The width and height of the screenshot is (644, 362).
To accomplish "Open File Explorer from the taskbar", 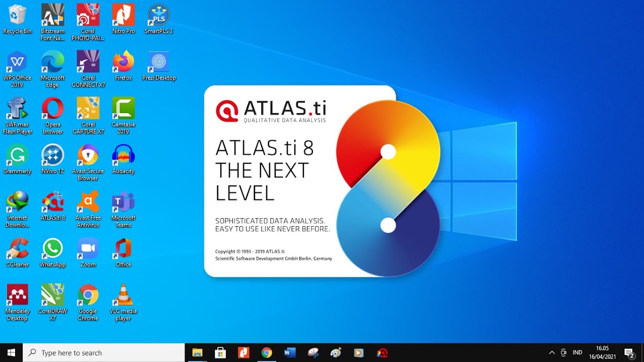I will pos(197,352).
